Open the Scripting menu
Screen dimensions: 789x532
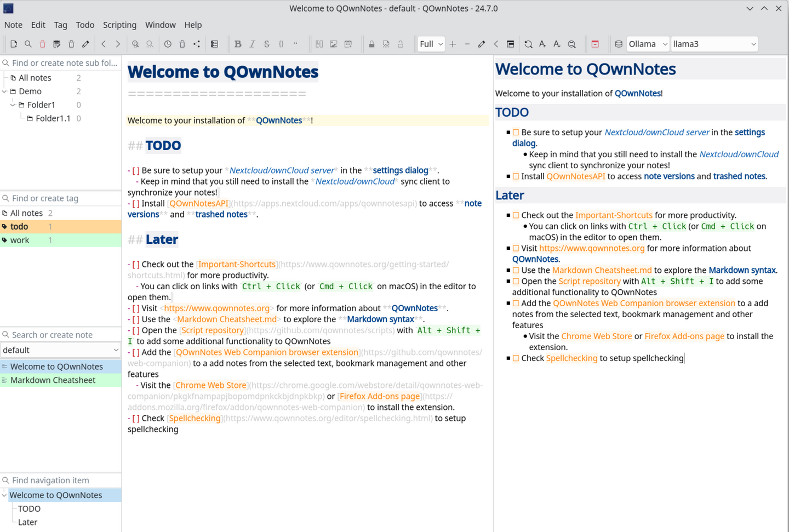[119, 25]
